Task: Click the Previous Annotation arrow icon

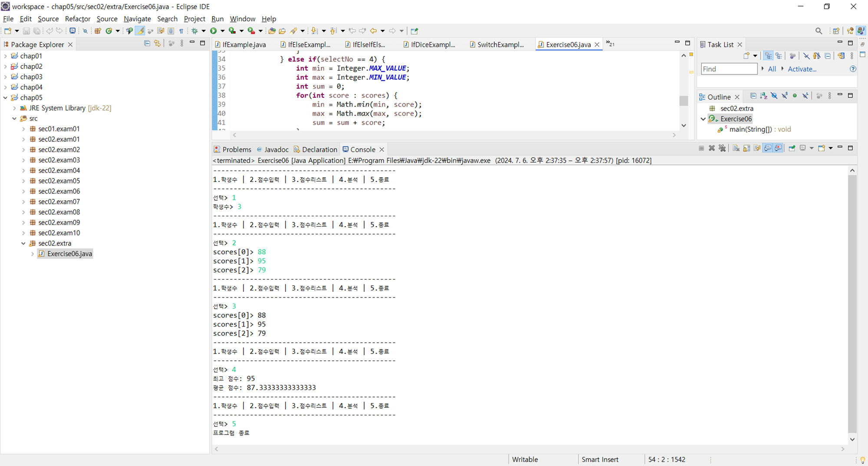Action: pos(333,31)
